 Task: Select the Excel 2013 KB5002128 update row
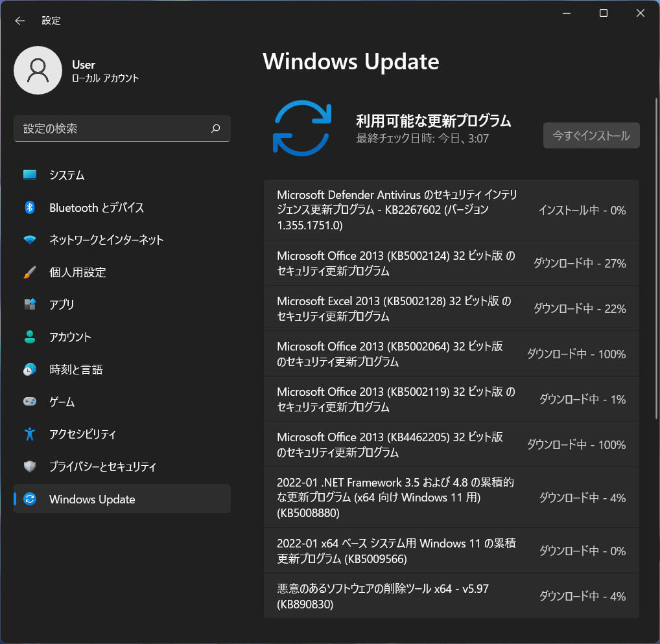point(451,308)
